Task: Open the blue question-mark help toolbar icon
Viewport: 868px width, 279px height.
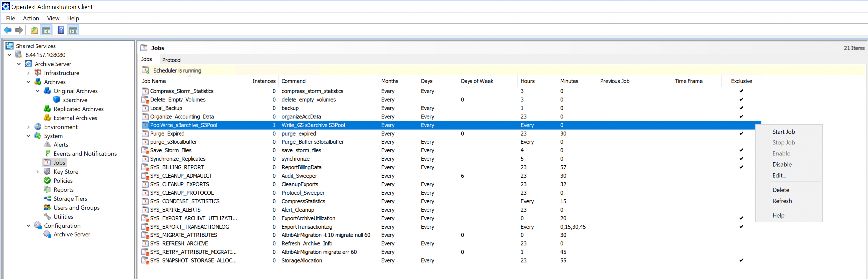Action: point(61,30)
